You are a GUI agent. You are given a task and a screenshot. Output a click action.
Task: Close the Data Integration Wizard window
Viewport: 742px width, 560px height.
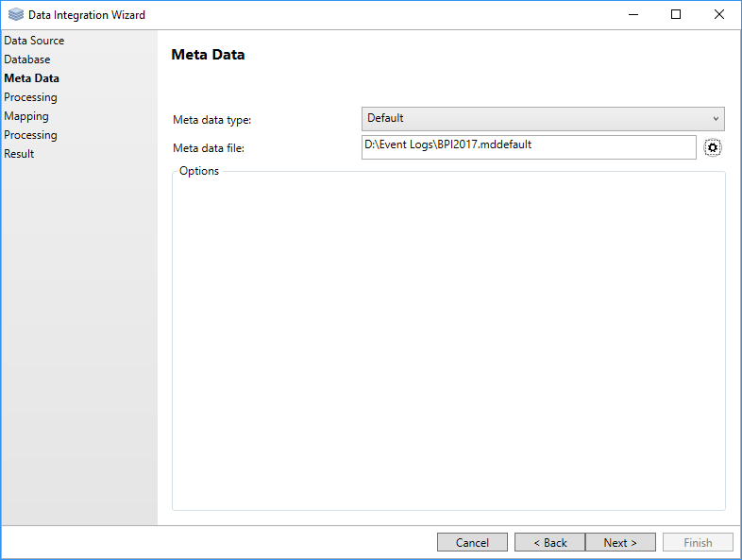(x=719, y=15)
